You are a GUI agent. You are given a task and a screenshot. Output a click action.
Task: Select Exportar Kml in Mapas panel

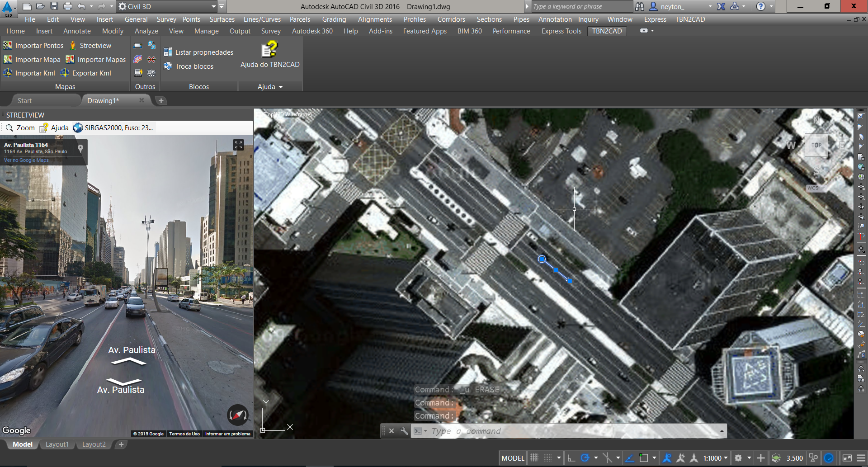coord(86,73)
